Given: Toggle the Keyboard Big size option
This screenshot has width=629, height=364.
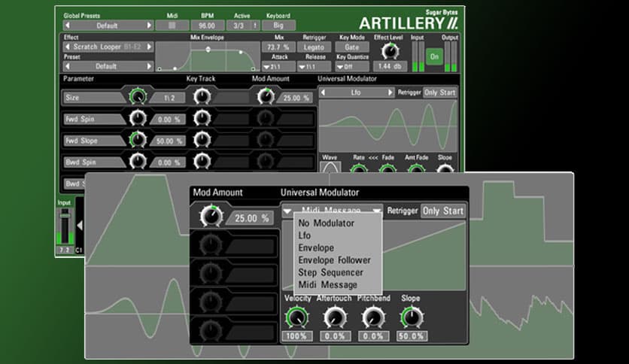Looking at the screenshot, I should point(278,26).
